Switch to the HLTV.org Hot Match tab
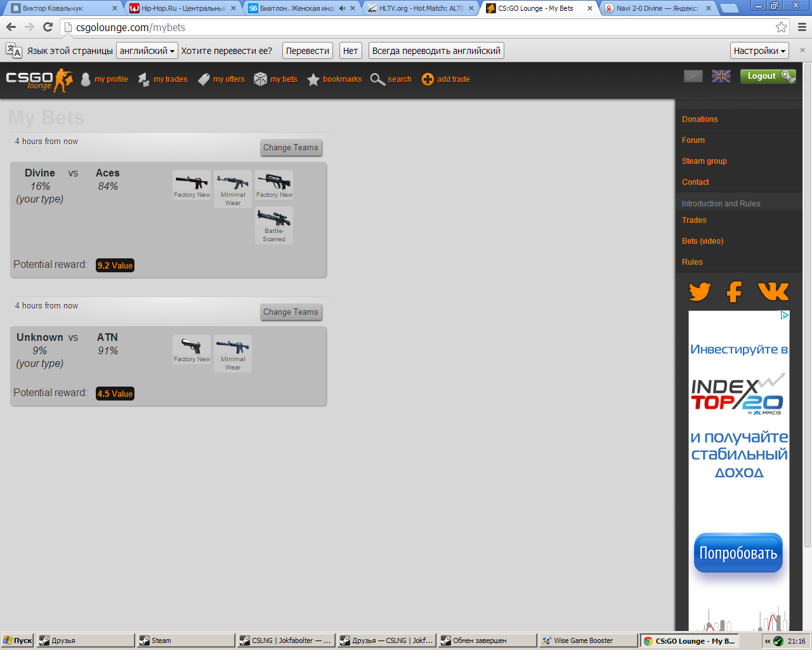 421,8
